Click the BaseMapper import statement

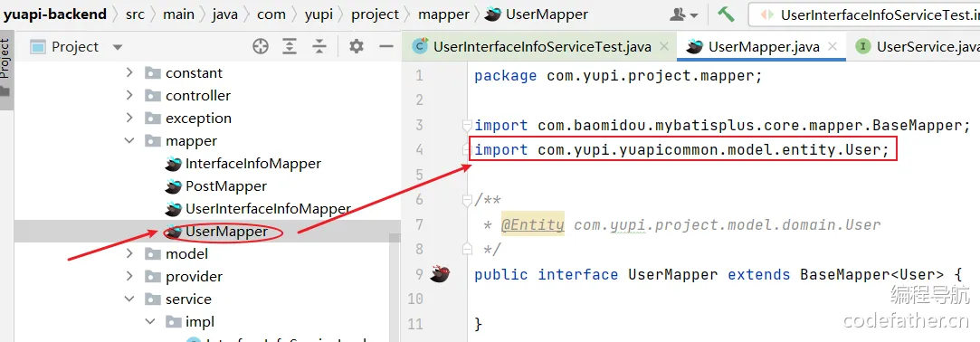pyautogui.click(x=722, y=125)
